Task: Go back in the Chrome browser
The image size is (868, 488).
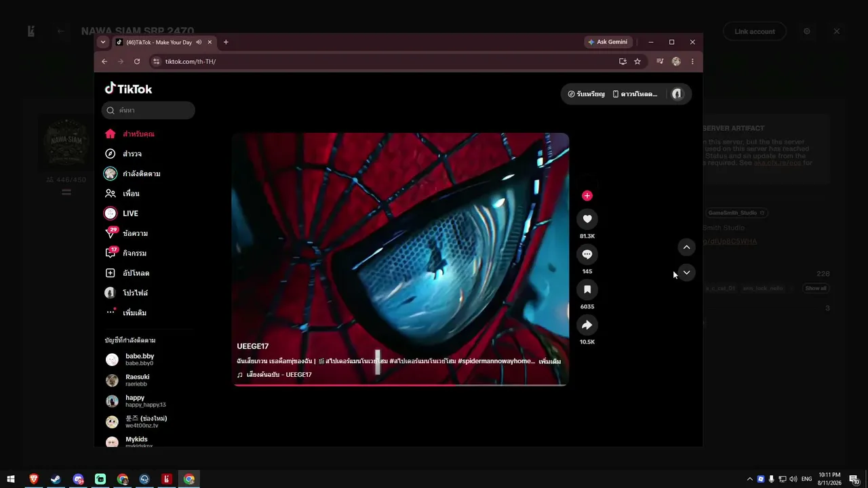Action: (104, 61)
